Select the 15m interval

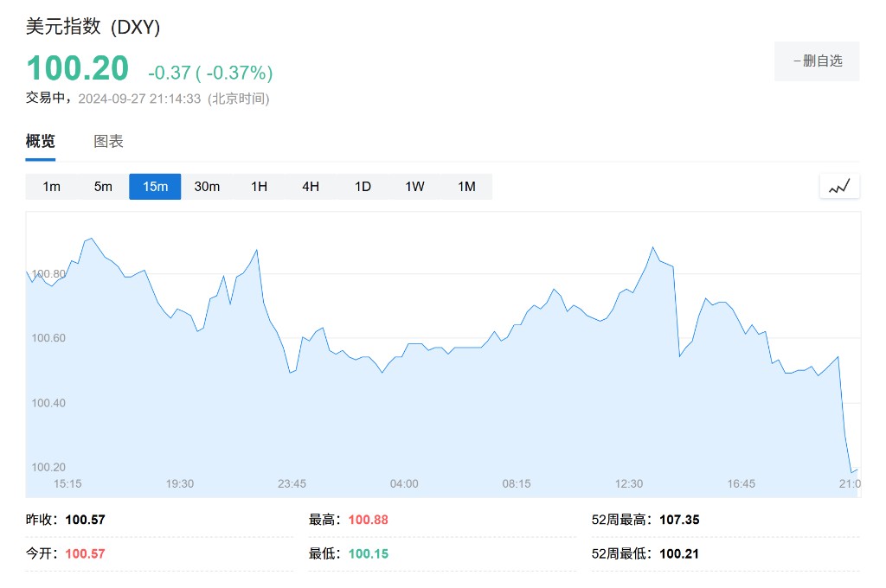tap(155, 187)
